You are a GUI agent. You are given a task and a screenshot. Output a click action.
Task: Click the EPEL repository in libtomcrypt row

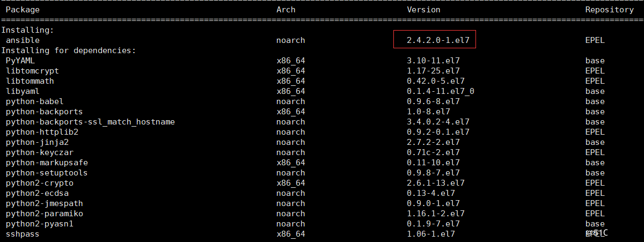tap(595, 71)
